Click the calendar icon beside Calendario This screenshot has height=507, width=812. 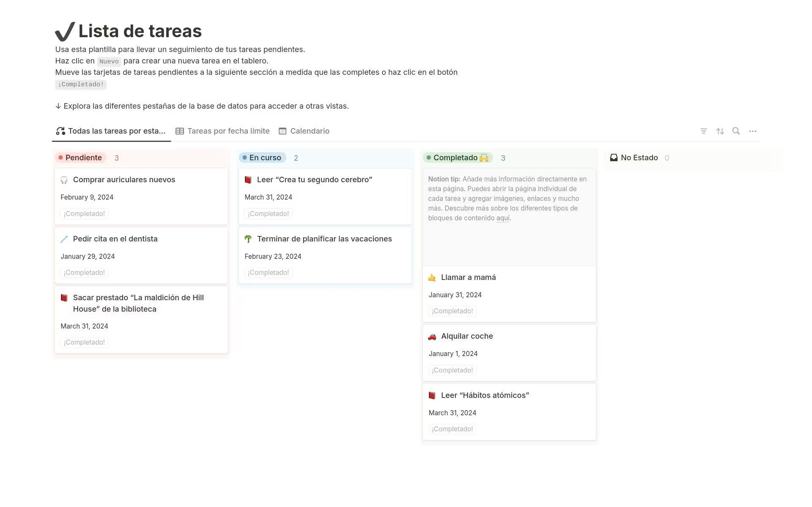[x=282, y=131]
